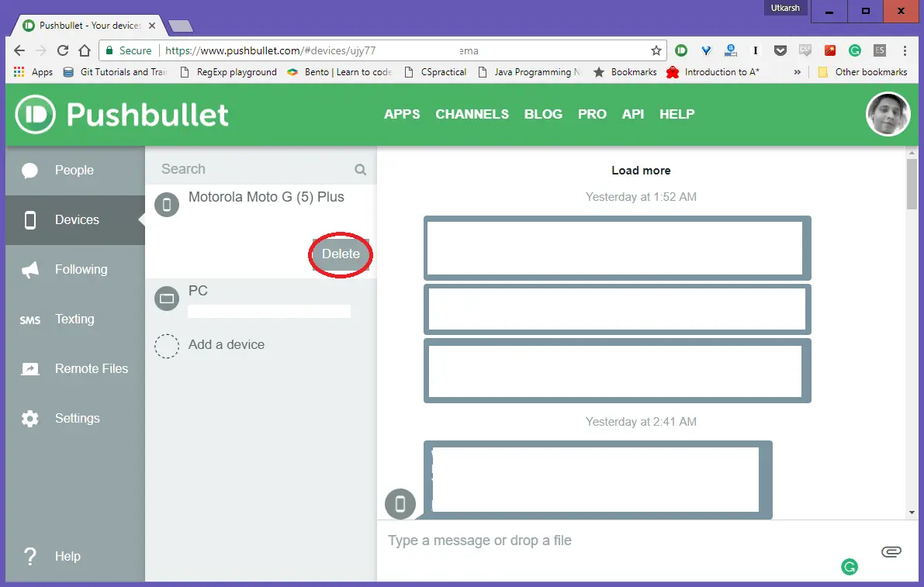Image resolution: width=924 pixels, height=587 pixels.
Task: Switch to the APPS navigation item
Action: click(402, 114)
